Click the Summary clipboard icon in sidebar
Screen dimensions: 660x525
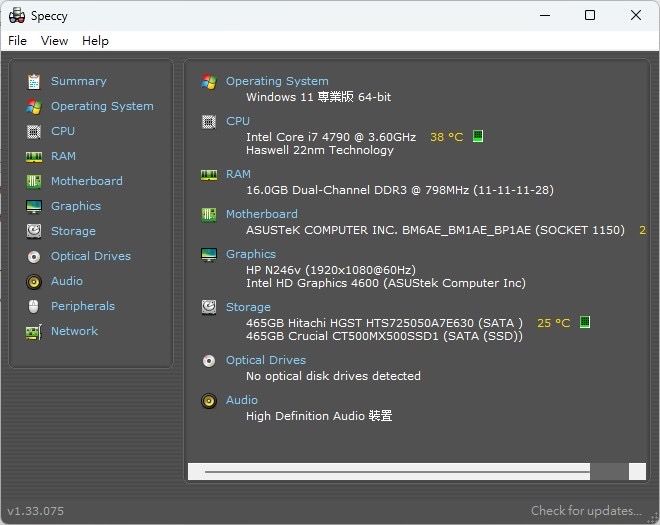[x=34, y=81]
